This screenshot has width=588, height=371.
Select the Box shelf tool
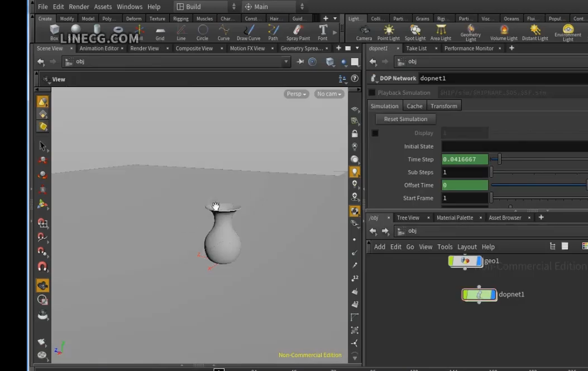click(x=54, y=32)
